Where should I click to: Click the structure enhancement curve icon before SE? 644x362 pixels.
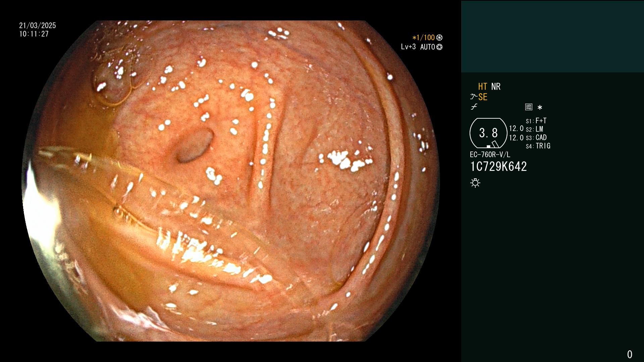click(474, 97)
